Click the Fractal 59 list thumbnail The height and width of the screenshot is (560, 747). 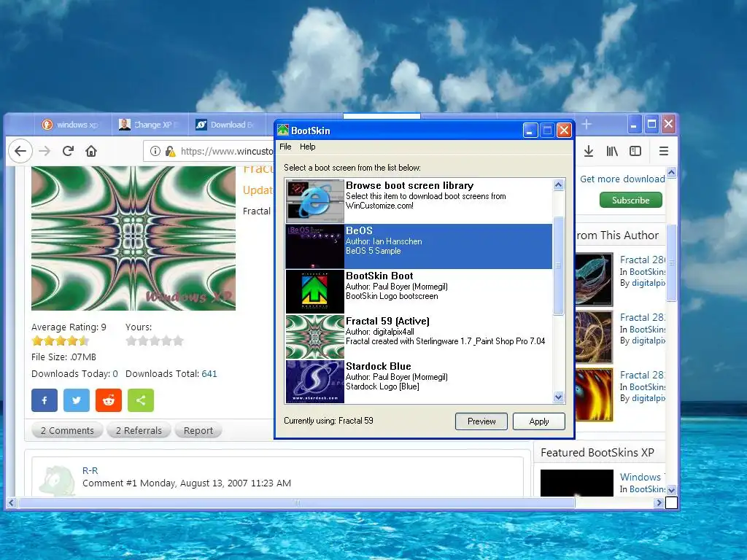pos(315,337)
